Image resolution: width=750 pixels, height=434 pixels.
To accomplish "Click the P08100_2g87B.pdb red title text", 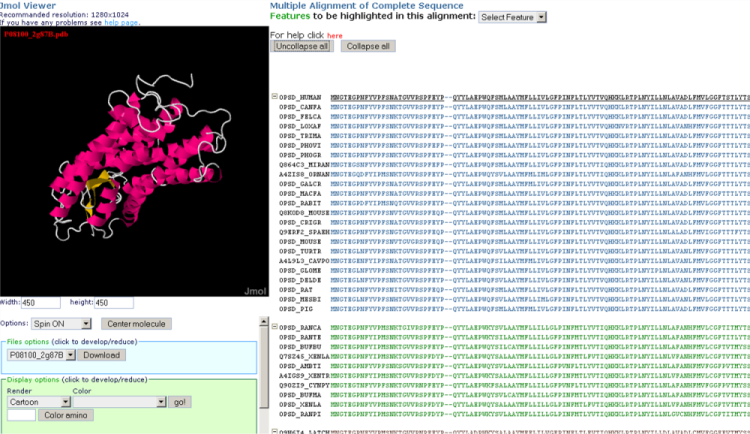I will coord(36,34).
